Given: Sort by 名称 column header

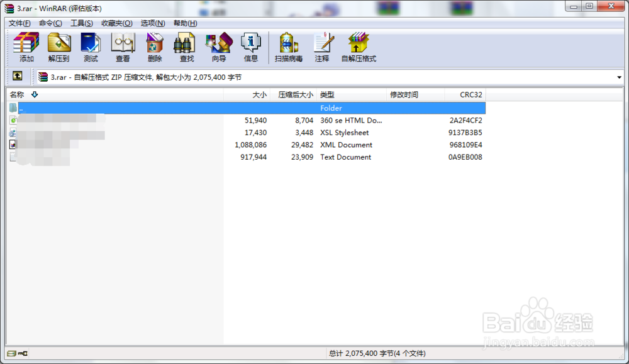Looking at the screenshot, I should coord(115,94).
